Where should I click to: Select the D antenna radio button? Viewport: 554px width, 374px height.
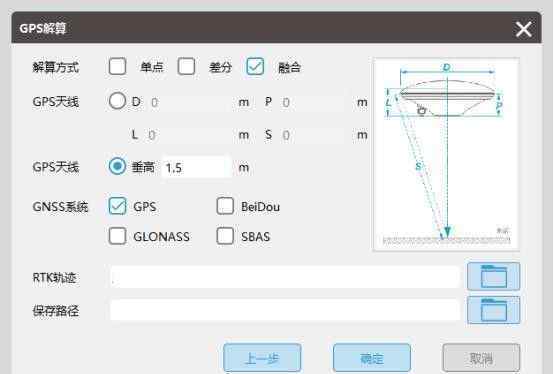(117, 101)
